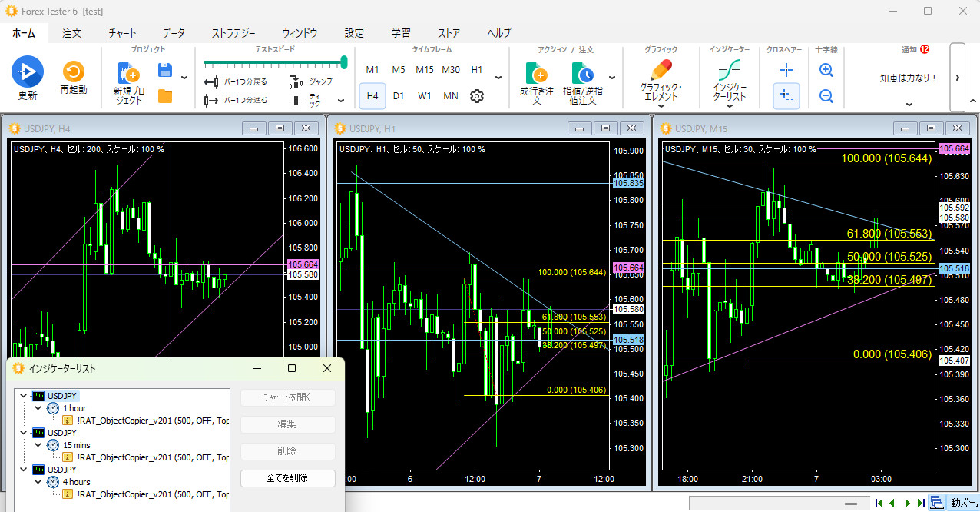Jump to last bar in bottom navigation
The width and height of the screenshot is (980, 512).
[921, 504]
